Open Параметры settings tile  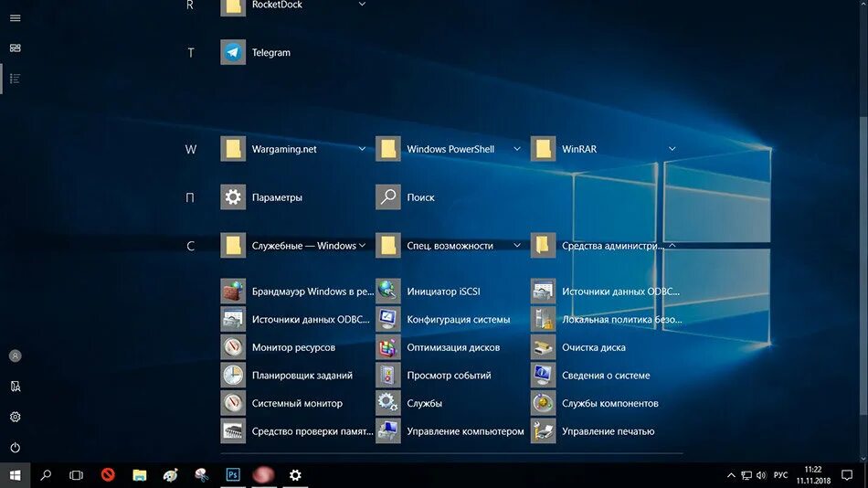(233, 196)
